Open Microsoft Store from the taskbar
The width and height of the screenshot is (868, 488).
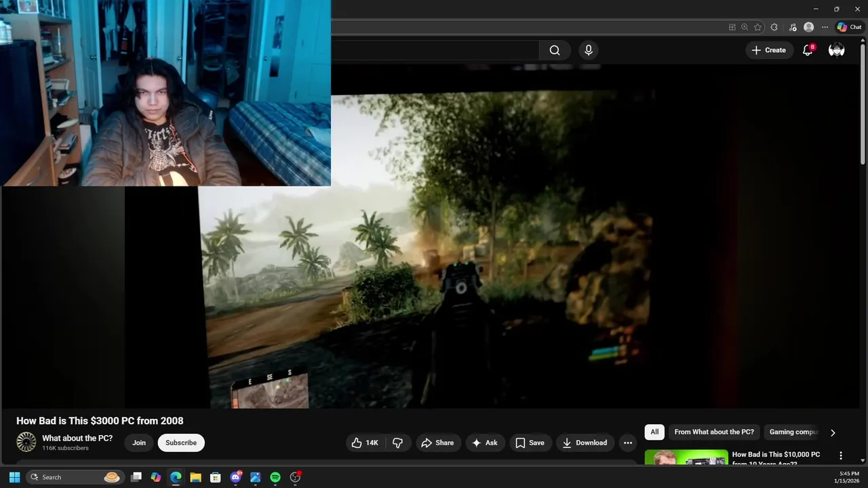(x=216, y=477)
